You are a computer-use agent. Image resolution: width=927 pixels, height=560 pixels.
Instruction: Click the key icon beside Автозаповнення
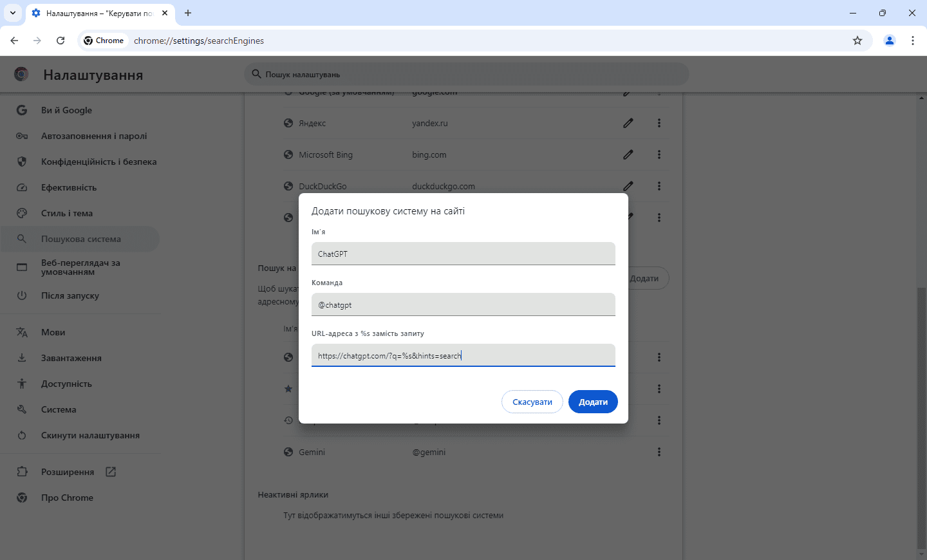[22, 136]
